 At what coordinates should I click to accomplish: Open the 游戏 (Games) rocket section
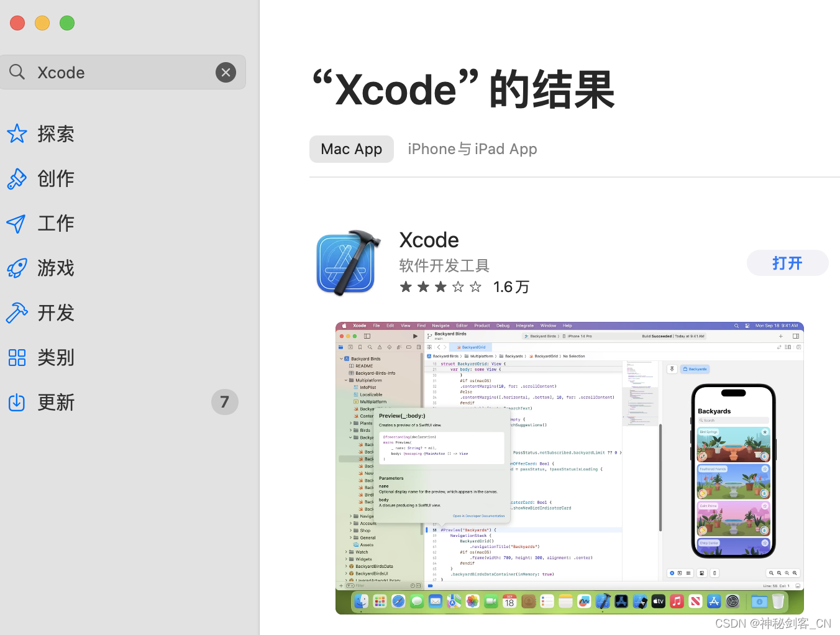[x=41, y=268]
